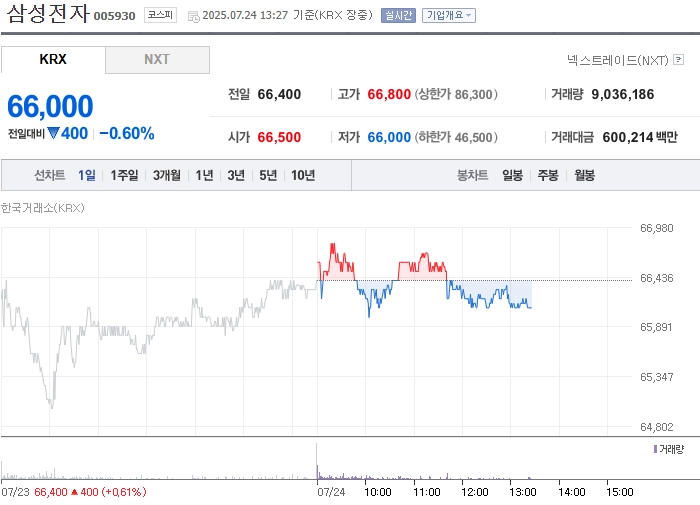Switch to the KRX tab
The height and width of the screenshot is (505, 700).
click(53, 59)
